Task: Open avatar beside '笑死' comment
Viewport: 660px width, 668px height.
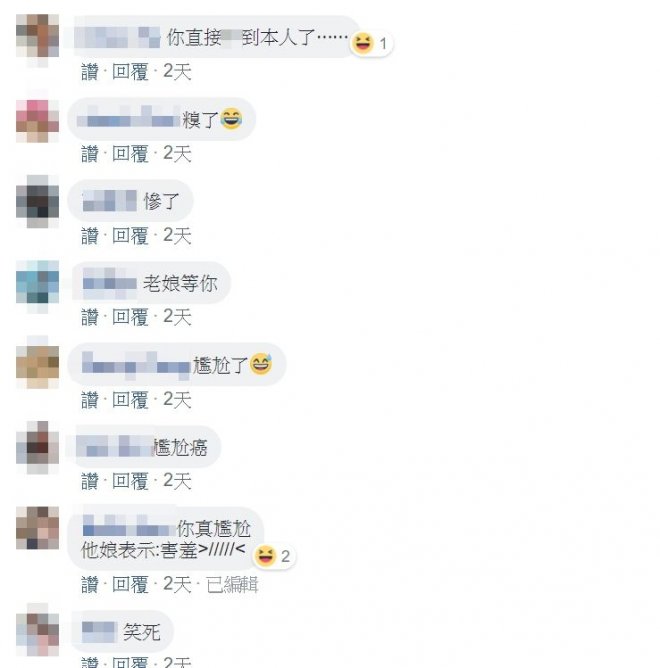Action: pyautogui.click(x=37, y=630)
